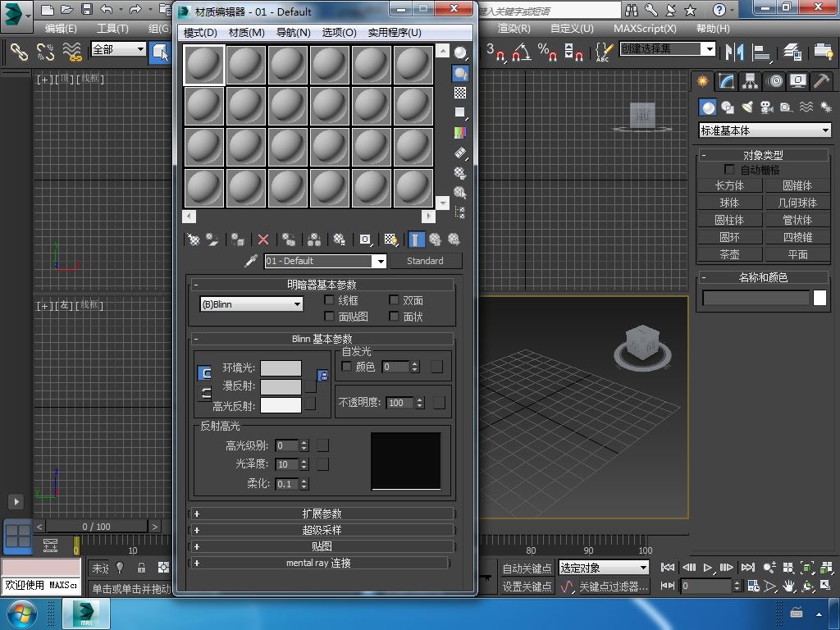Click the Bind to Space Warp icon
The width and height of the screenshot is (840, 630).
(72, 52)
